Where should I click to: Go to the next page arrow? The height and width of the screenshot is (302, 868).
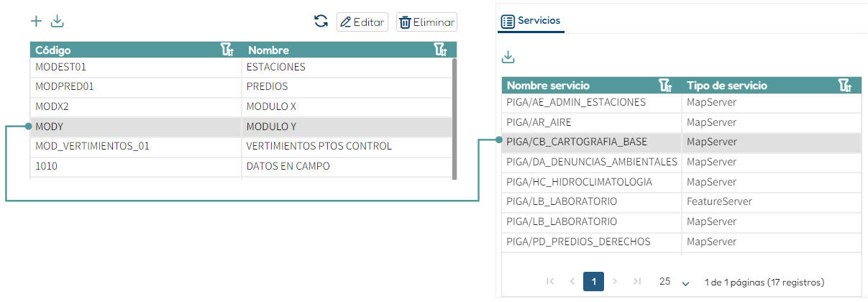coord(615,282)
